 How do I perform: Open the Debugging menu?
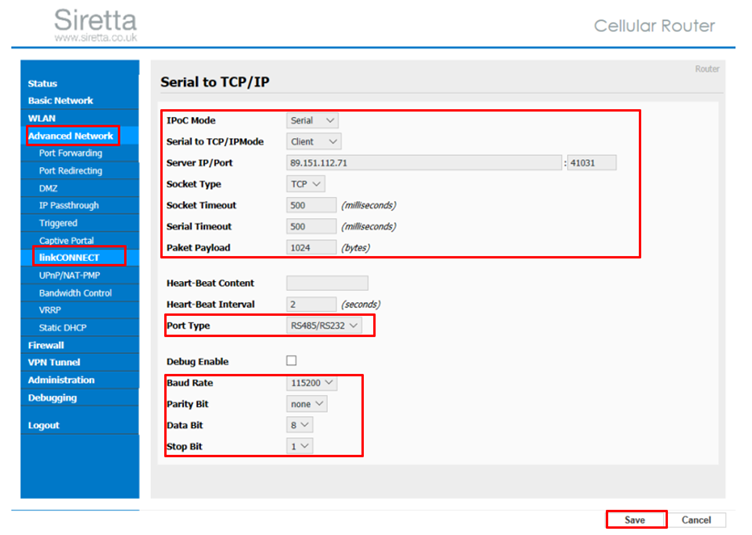tap(52, 398)
